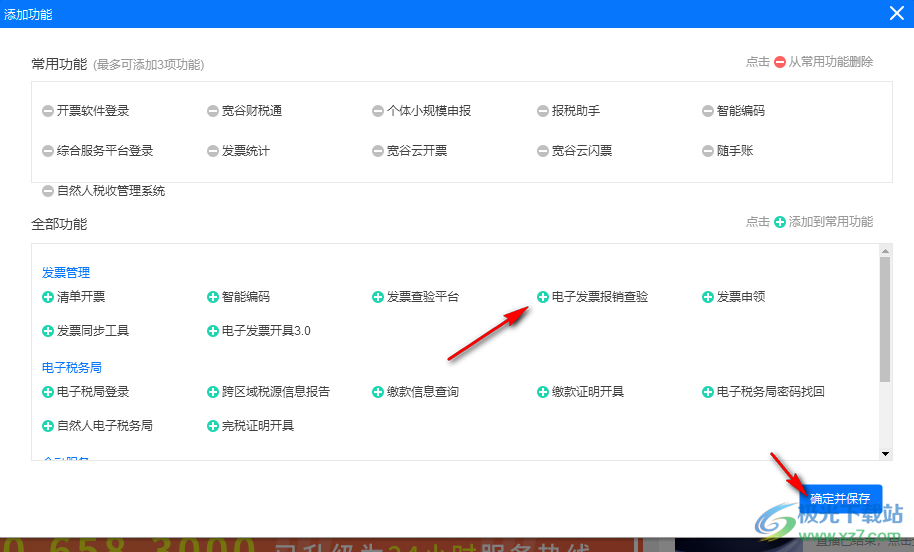Add 电子发票报销查验 to common functions
This screenshot has width=914, height=552.
[543, 297]
